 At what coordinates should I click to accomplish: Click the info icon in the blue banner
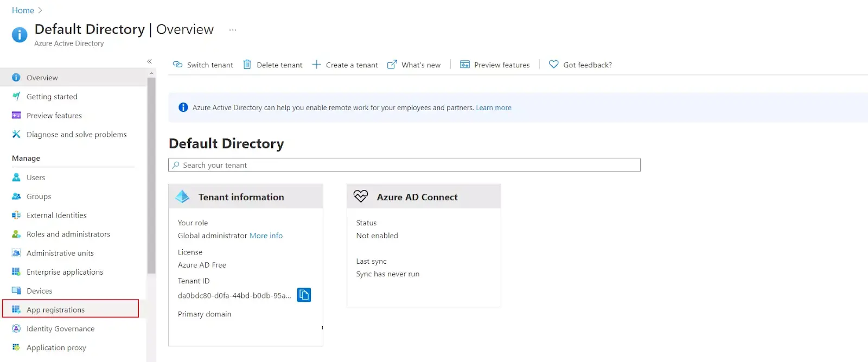tap(183, 107)
